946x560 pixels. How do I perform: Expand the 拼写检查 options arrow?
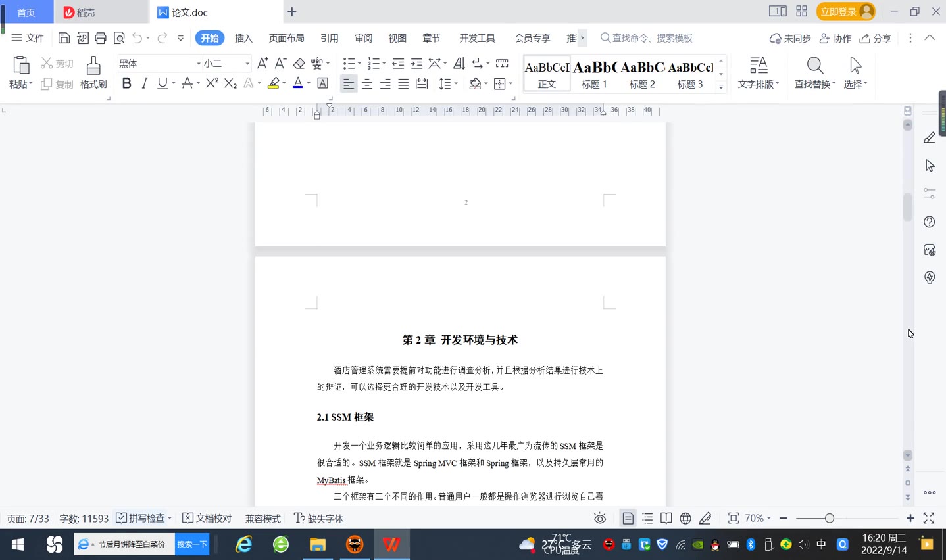coord(170,519)
